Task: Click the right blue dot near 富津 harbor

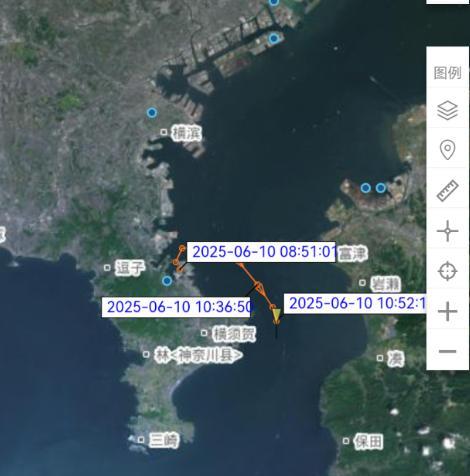Action: [381, 188]
